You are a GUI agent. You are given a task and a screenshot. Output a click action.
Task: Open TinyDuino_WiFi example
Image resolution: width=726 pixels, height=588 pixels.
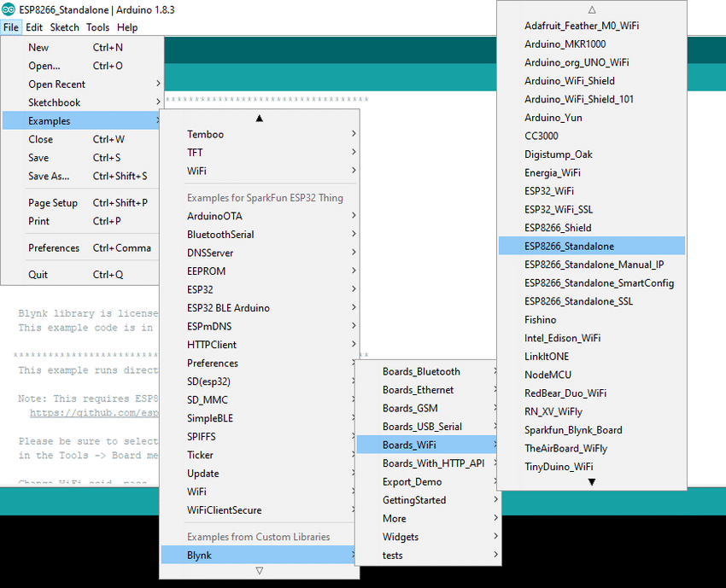[x=592, y=467]
